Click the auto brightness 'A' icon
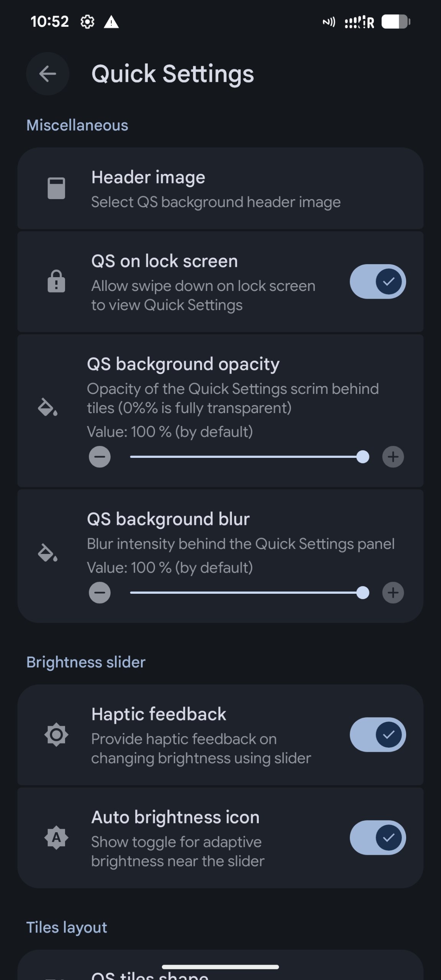441x980 pixels. (x=56, y=838)
